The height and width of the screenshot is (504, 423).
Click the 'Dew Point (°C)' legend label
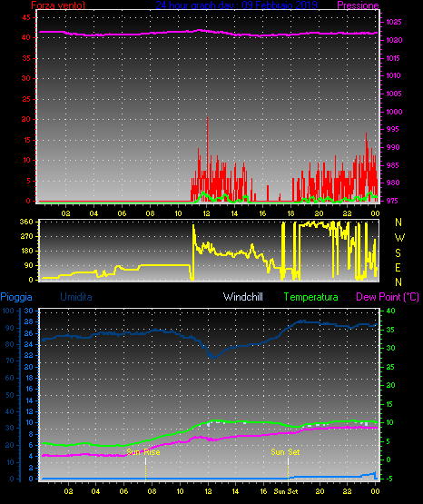(x=388, y=297)
